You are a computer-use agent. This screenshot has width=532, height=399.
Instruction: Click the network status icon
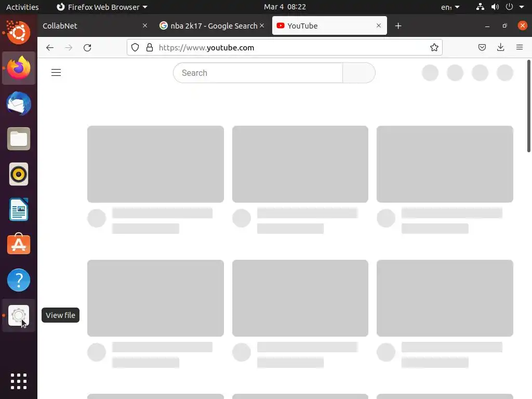coord(480,7)
